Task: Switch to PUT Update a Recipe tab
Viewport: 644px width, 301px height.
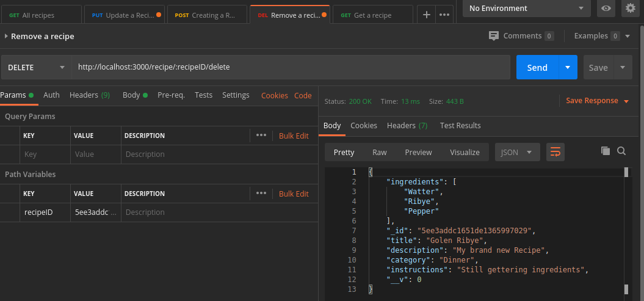Action: pos(125,15)
